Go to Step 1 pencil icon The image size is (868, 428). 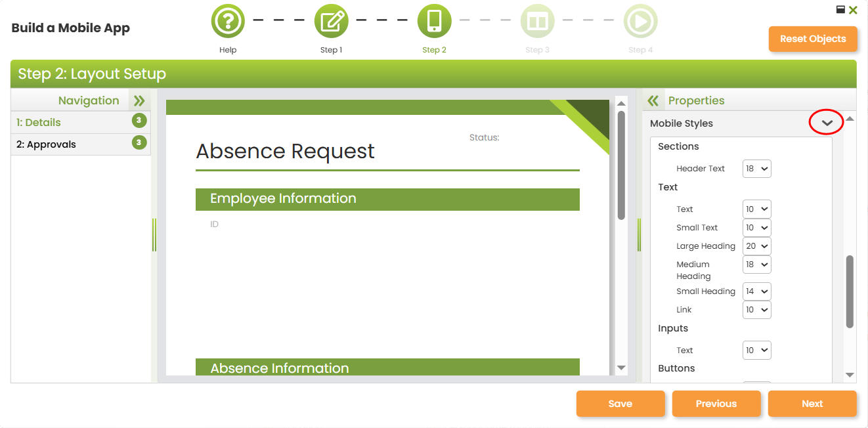tap(331, 22)
